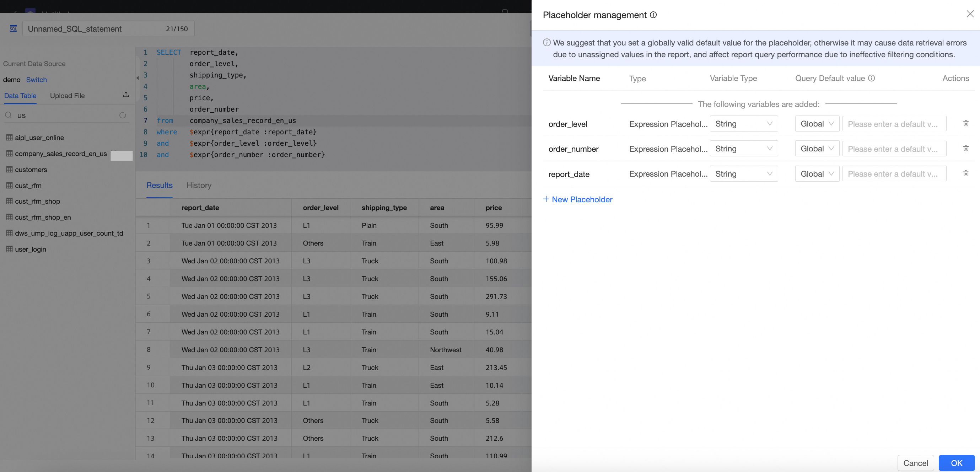
Task: Add a New Placeholder
Action: tap(577, 199)
